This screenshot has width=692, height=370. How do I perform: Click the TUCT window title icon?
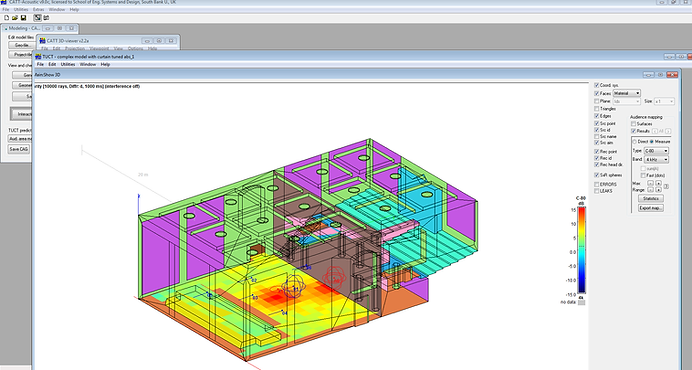pos(38,57)
